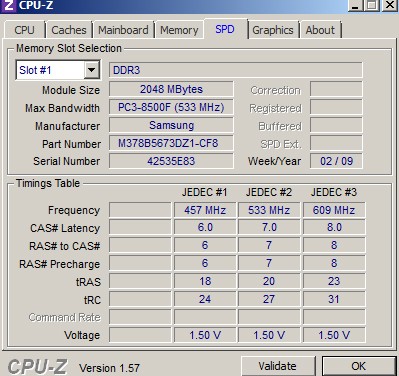Click the Slot #1 combo box text
This screenshot has height=376, width=399.
(35, 70)
